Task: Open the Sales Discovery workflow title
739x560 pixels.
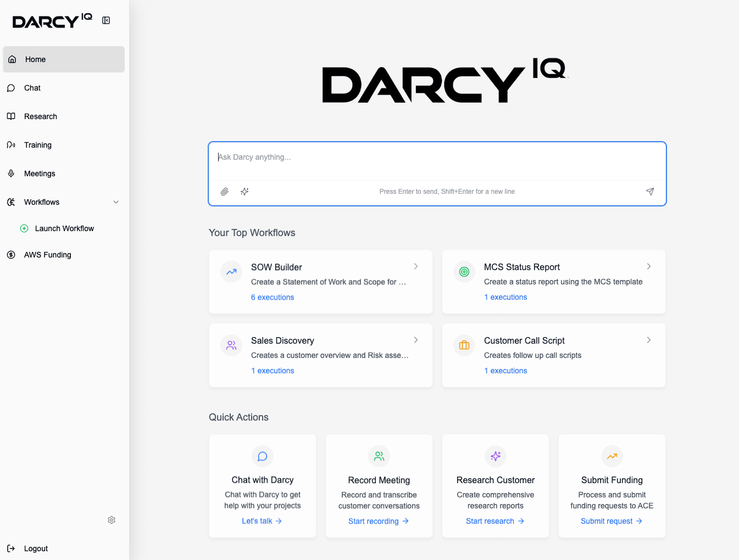Action: [x=282, y=341]
